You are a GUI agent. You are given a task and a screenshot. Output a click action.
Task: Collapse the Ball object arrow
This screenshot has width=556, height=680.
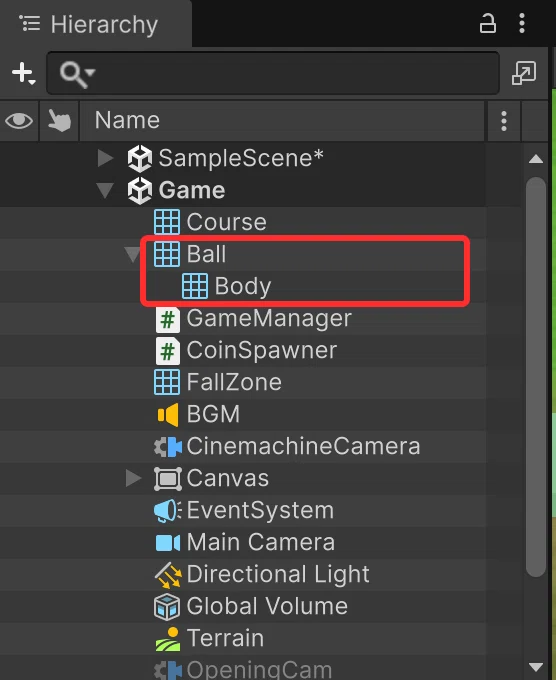click(132, 255)
